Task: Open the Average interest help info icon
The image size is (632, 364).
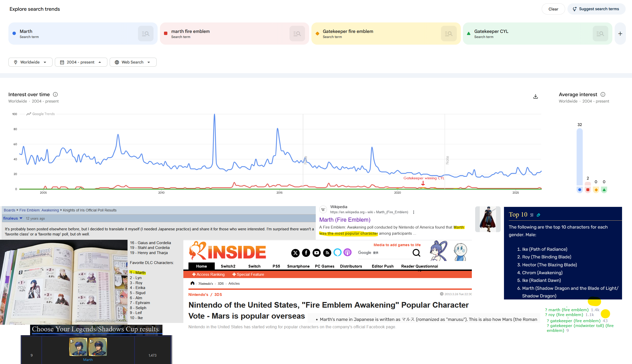Action: click(x=603, y=94)
